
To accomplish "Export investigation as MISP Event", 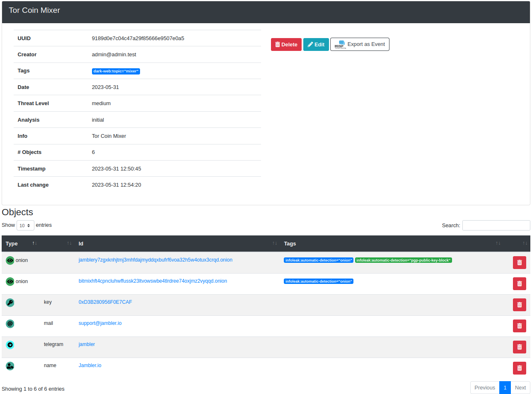I will click(x=360, y=44).
